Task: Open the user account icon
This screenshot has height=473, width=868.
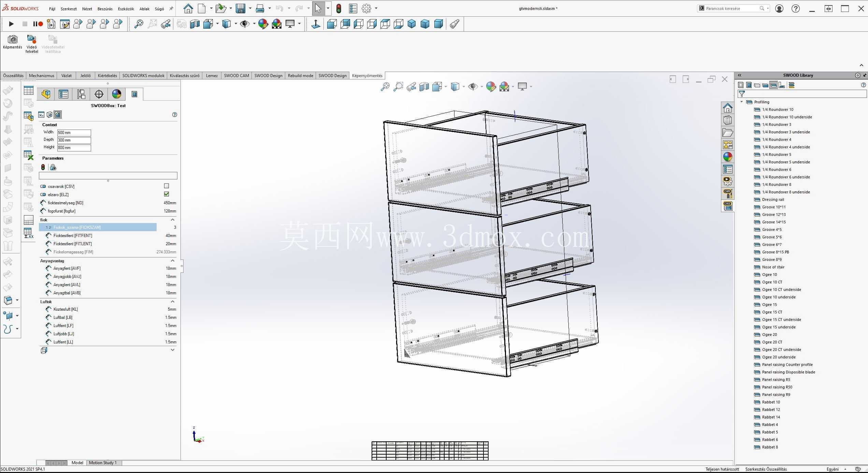Action: click(x=779, y=9)
